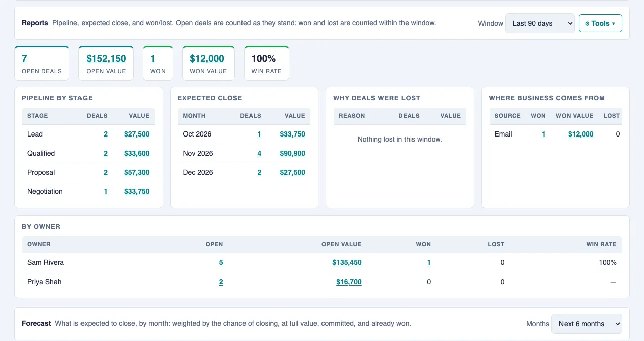Open Email source $12,000 won value
644x341 pixels.
[x=581, y=134]
